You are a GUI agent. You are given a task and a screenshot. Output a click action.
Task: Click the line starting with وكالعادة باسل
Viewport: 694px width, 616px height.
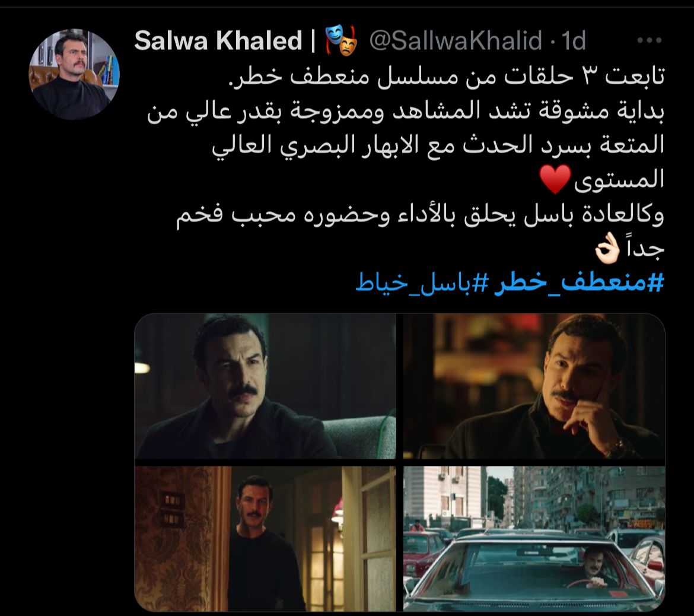coord(420,215)
